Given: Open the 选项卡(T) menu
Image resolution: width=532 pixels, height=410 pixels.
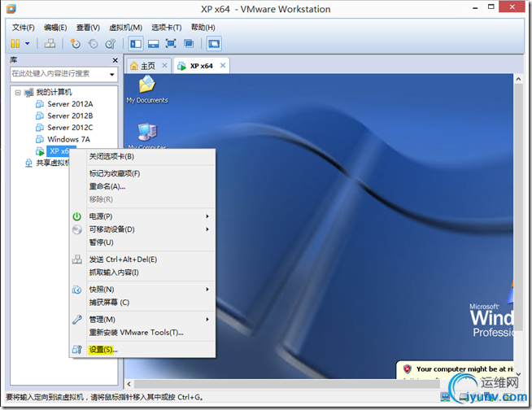Looking at the screenshot, I should coord(166,28).
